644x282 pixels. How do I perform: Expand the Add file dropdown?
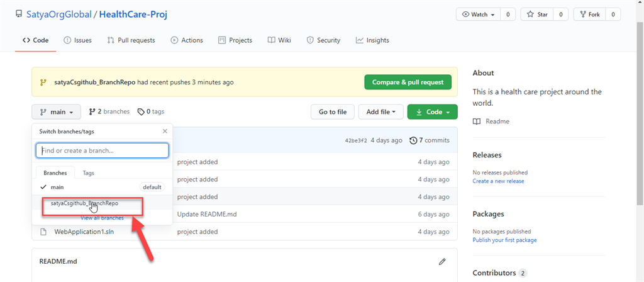click(380, 112)
